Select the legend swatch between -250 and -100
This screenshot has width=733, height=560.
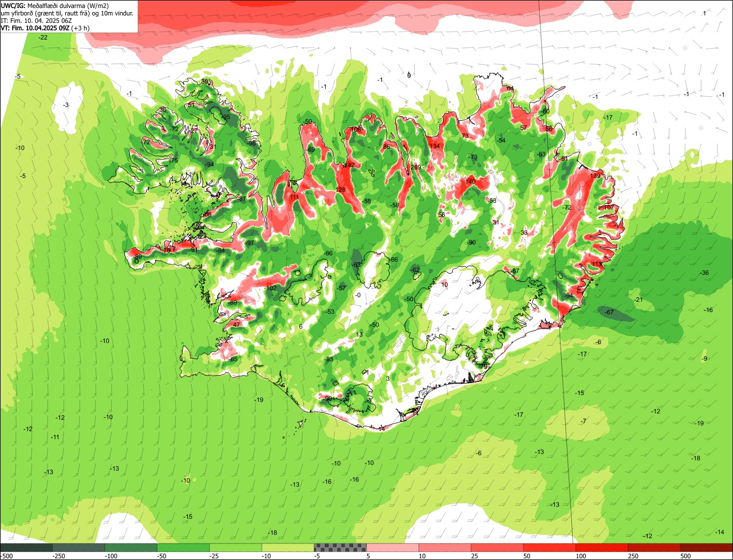click(78, 548)
